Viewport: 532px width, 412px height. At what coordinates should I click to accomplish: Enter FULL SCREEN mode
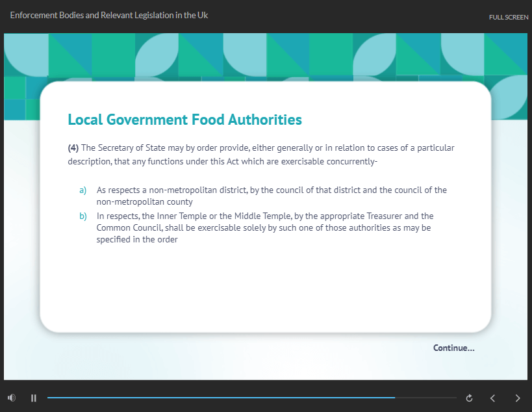(508, 18)
